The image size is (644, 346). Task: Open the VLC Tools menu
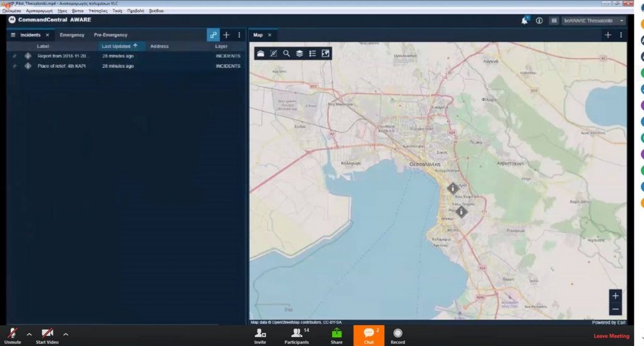click(118, 11)
